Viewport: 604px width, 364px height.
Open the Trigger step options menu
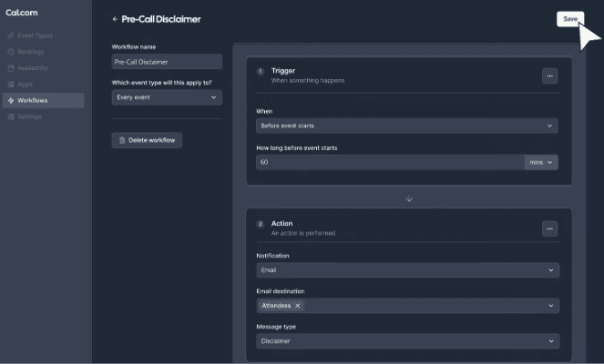pos(549,76)
